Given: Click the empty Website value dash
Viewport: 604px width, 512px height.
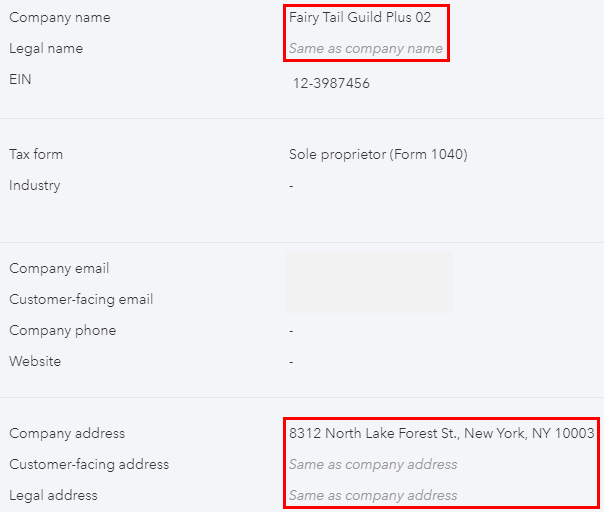Looking at the screenshot, I should pos(291,362).
